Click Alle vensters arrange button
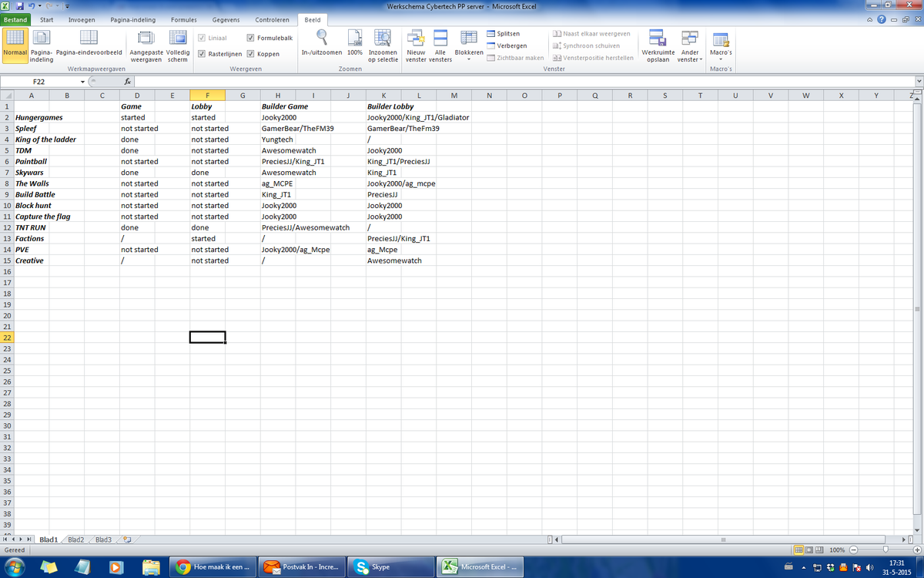Viewport: 924px width, 578px height. tap(440, 46)
